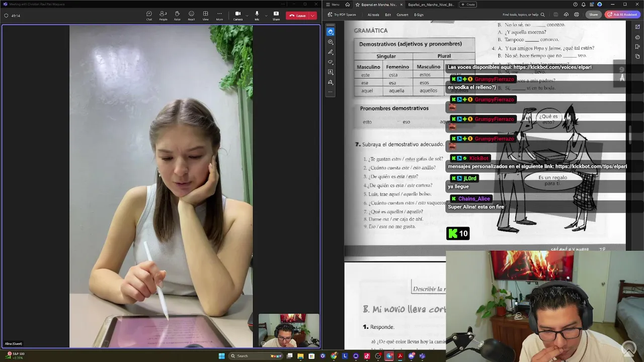This screenshot has height=362, width=644.
Task: Open the Convert menu in Acrobat
Action: click(x=403, y=15)
